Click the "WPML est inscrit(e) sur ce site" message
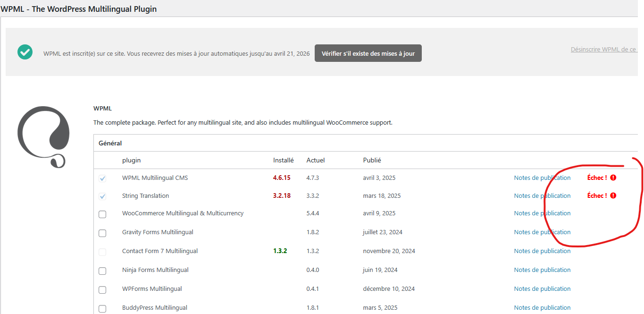 [x=176, y=54]
